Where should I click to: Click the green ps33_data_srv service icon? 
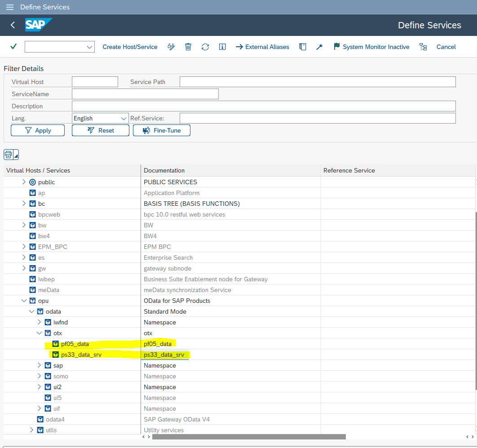point(55,355)
